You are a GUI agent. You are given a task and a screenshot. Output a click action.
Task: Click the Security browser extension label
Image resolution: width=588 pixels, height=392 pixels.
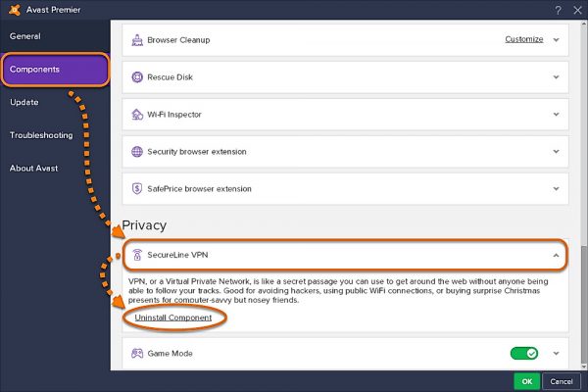click(x=197, y=152)
